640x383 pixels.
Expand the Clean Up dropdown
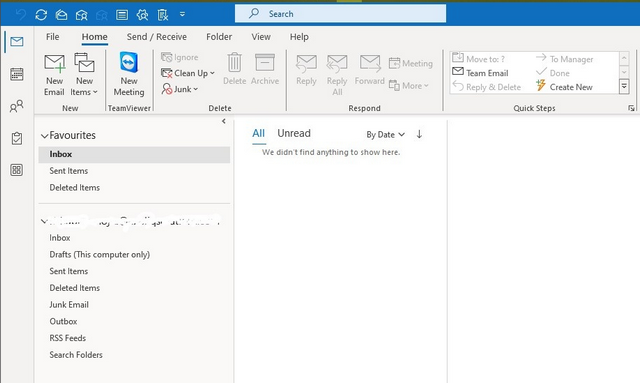[188, 73]
